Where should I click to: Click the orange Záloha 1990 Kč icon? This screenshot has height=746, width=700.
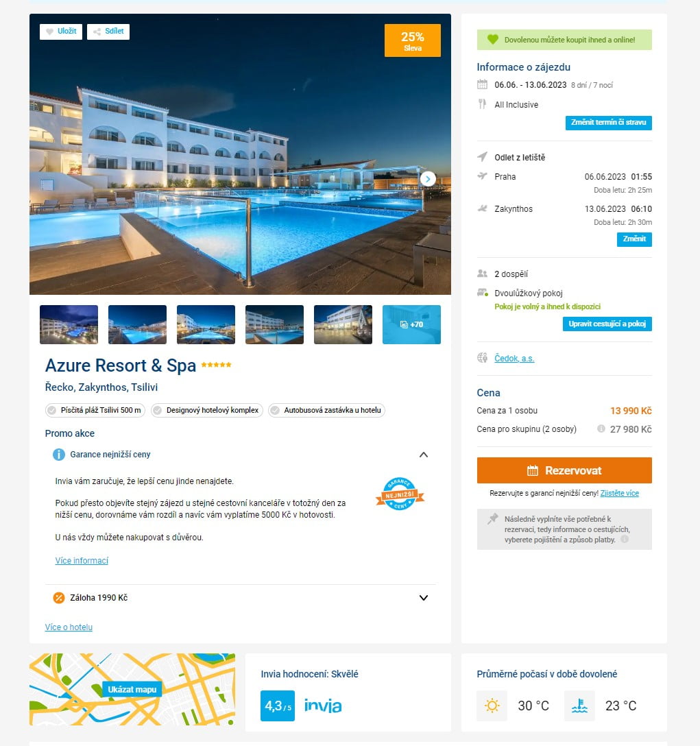58,598
